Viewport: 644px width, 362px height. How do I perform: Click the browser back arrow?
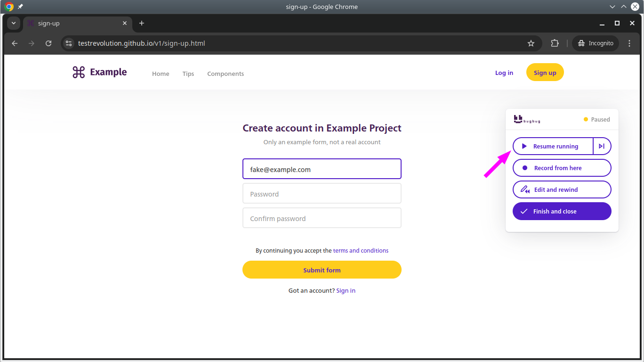(x=15, y=43)
